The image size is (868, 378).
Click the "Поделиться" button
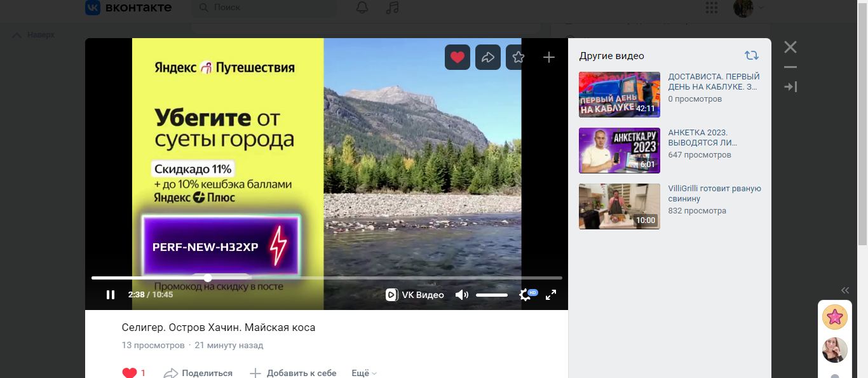point(198,373)
